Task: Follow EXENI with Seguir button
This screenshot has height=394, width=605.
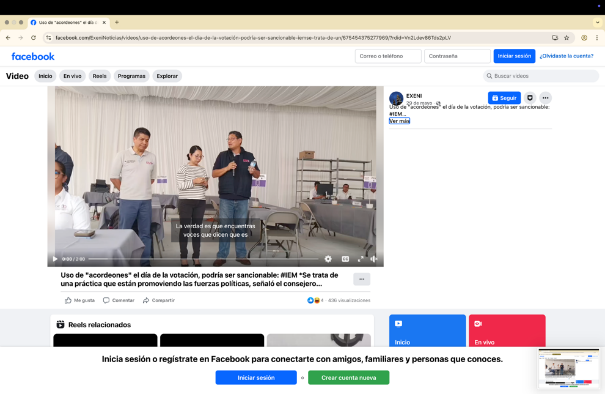Action: coord(504,98)
